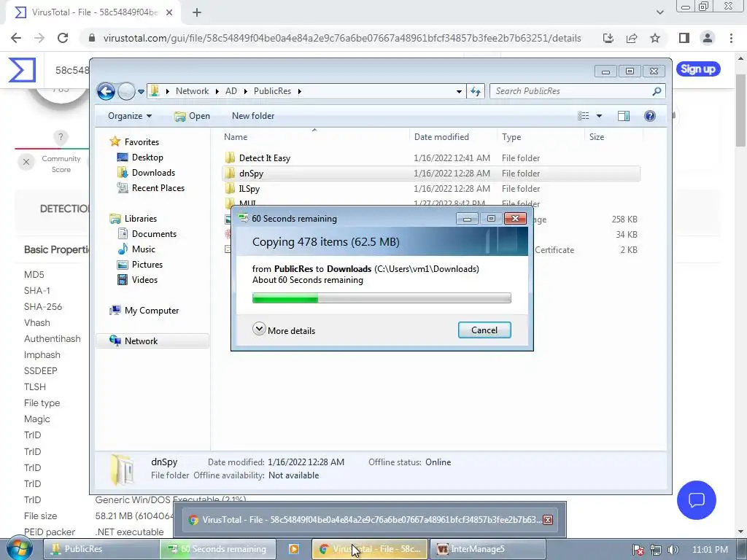Open the VirusTotal chat bubble
Image resolution: width=747 pixels, height=560 pixels.
(696, 500)
